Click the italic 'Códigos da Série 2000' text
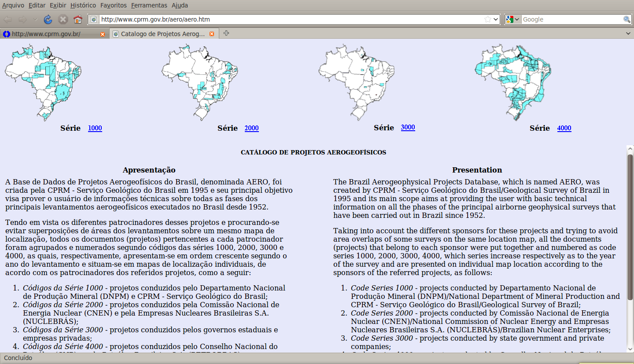The width and height of the screenshot is (634, 364). [x=63, y=305]
